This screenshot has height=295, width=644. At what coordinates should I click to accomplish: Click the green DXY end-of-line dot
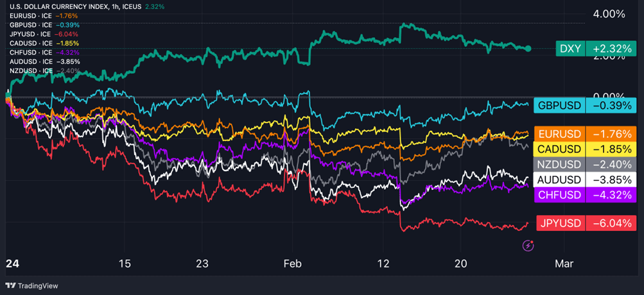click(x=528, y=49)
